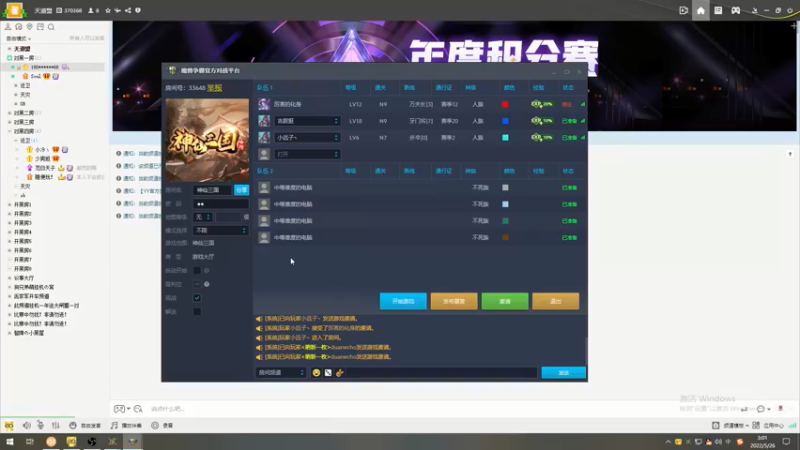Viewport: 800px width, 450px height.
Task: Click the microphone icon in the bottom bar
Action: (40, 425)
